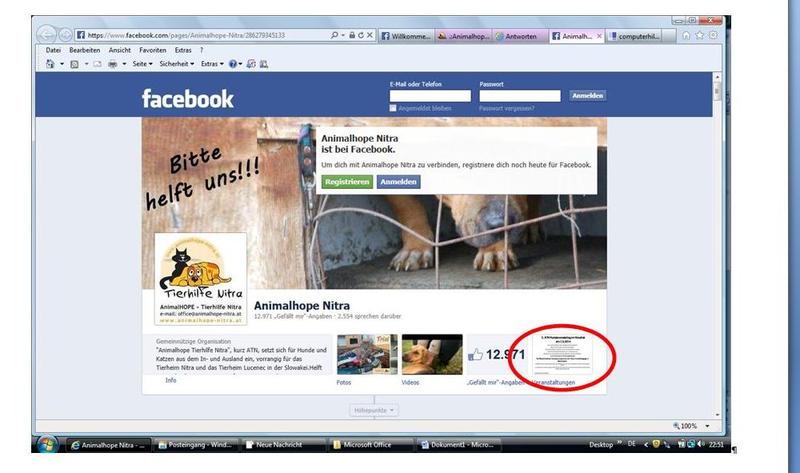800x473 pixels.
Task: Click the last icon in the command bar
Action: (264, 64)
